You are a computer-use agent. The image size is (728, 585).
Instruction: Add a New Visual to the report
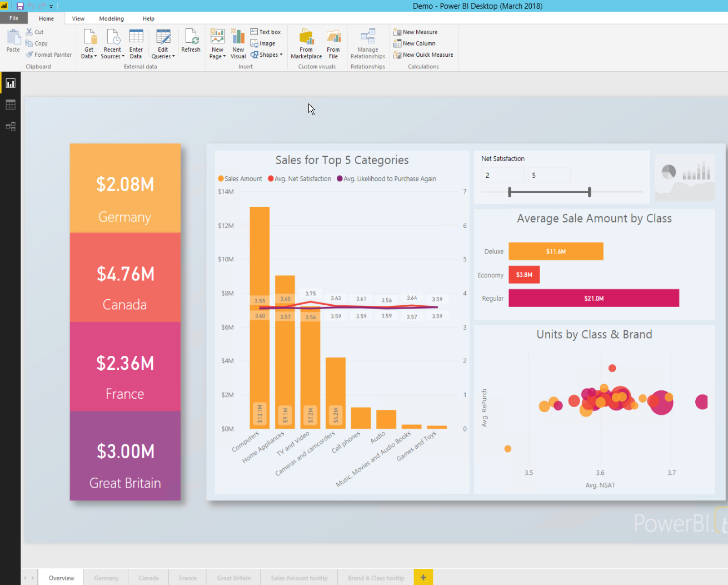tap(238, 43)
